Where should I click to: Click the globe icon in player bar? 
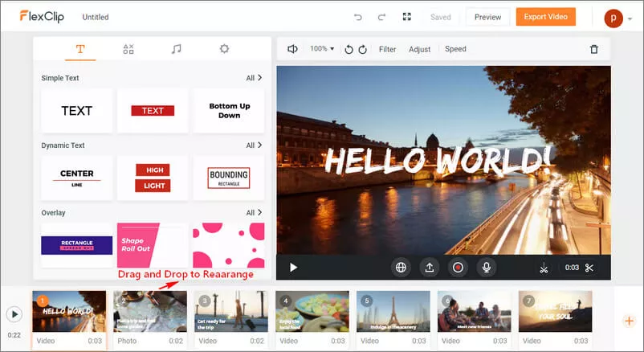click(401, 268)
